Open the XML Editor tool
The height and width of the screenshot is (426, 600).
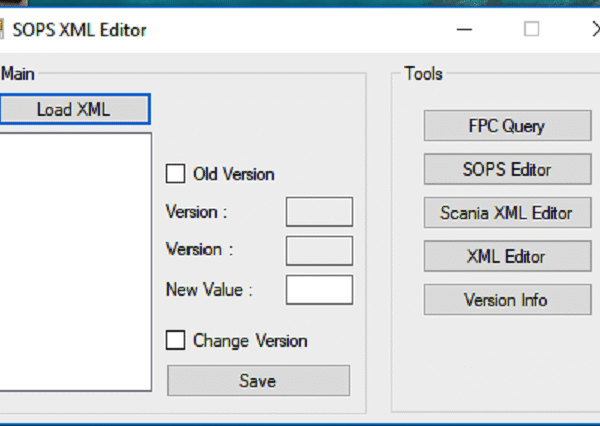(507, 256)
